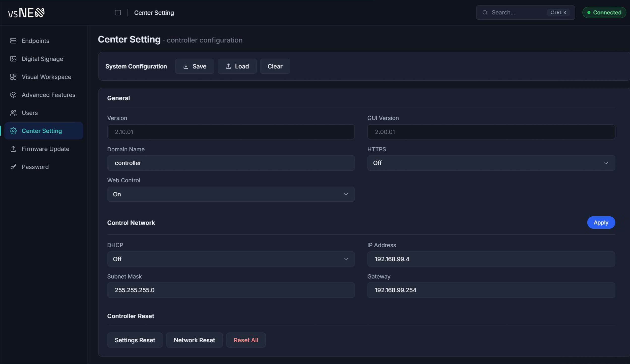Click the Domain Name input field
The image size is (630, 364).
[231, 163]
